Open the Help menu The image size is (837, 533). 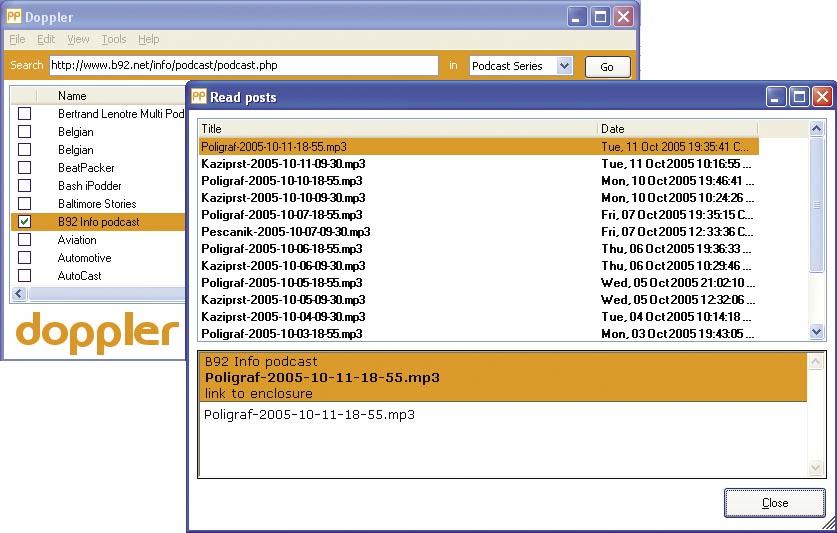tap(148, 39)
